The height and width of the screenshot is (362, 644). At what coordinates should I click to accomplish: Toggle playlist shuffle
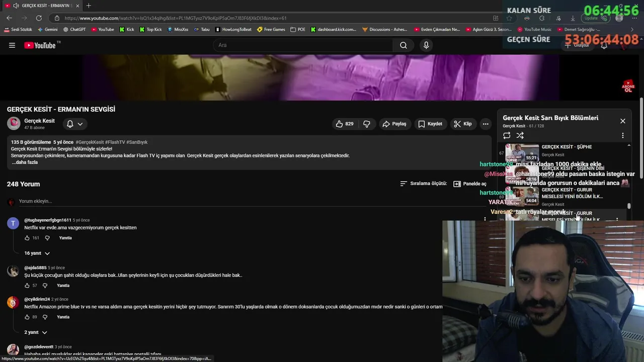coord(520,135)
